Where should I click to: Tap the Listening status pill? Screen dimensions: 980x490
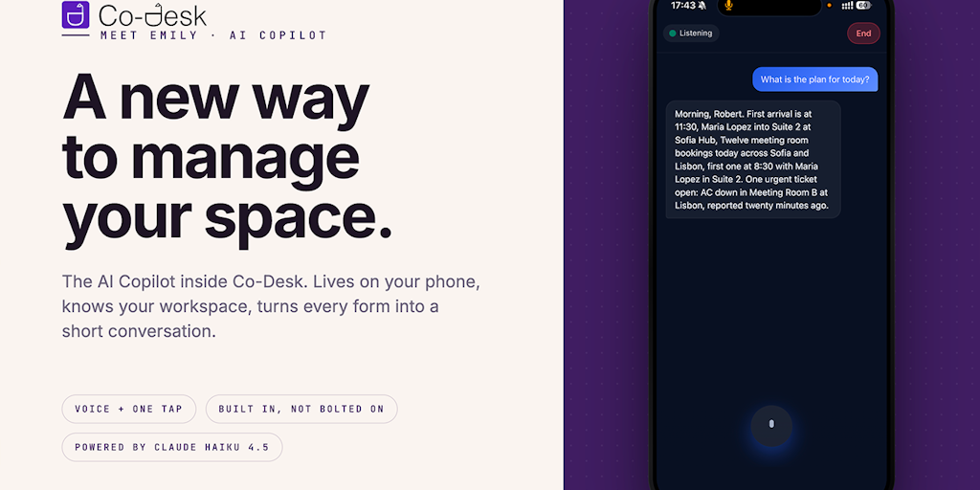tap(691, 33)
